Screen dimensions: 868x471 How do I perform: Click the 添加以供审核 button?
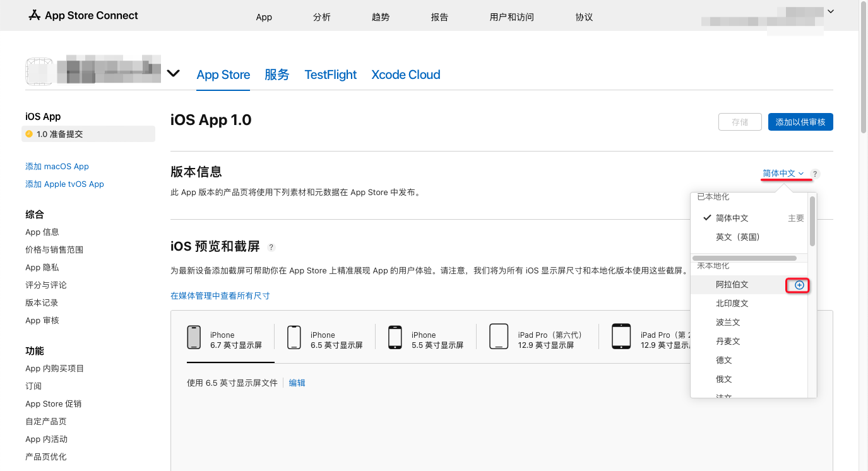(x=800, y=122)
